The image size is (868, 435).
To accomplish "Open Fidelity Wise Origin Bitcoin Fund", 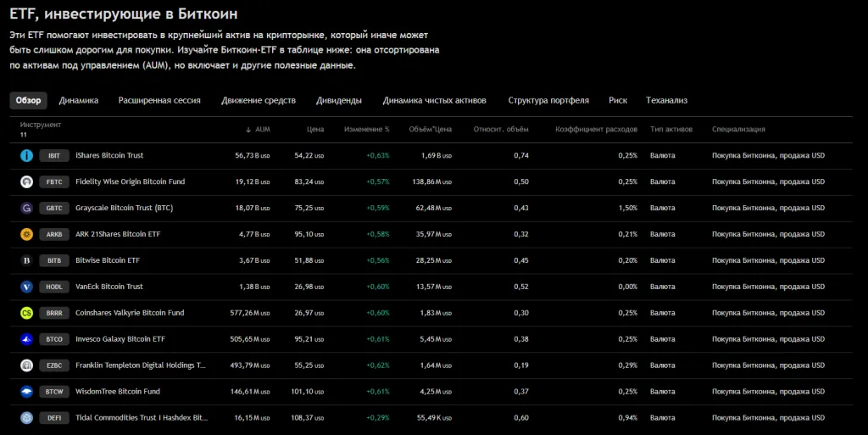I will (130, 181).
